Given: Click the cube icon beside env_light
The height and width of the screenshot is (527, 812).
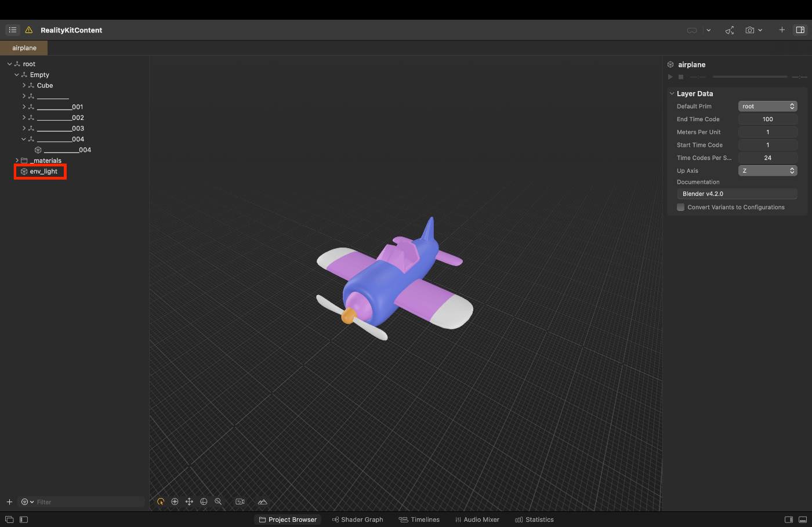Looking at the screenshot, I should [24, 172].
